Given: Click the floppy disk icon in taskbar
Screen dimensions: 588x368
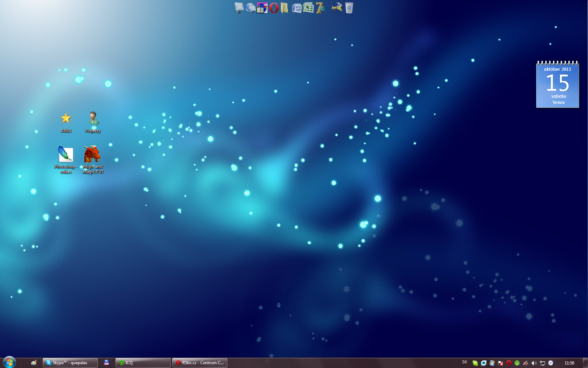Looking at the screenshot, I should (106, 363).
